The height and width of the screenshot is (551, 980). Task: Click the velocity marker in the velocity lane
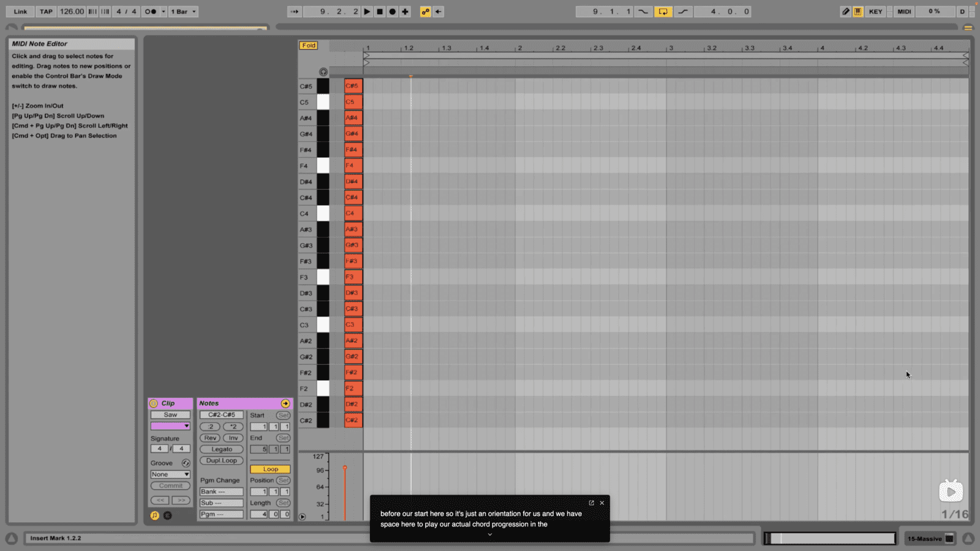345,468
